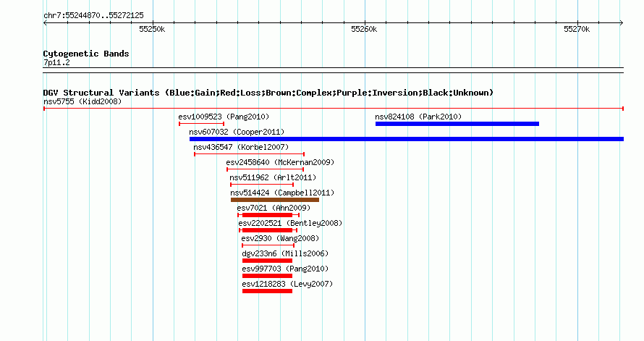Screen dimensions: 644x341
Task: Click the Cytogenetic Bands track title
Action: [x=86, y=54]
